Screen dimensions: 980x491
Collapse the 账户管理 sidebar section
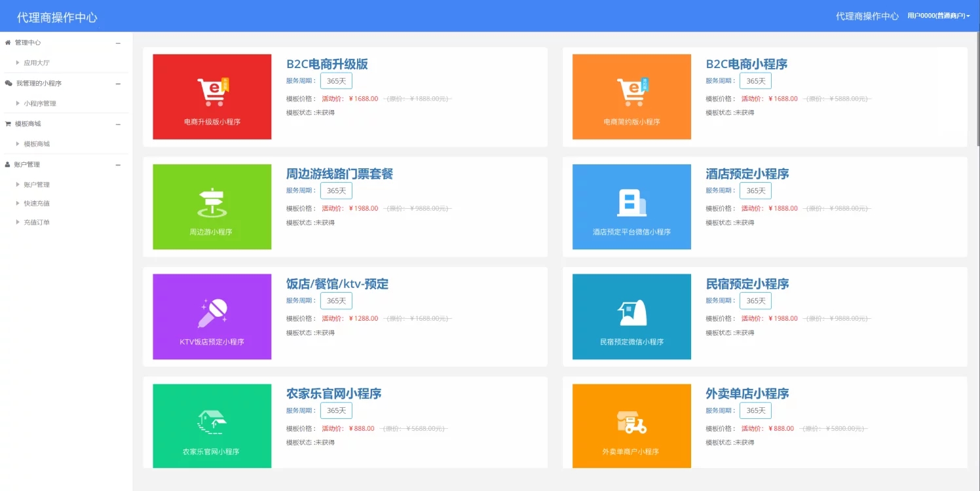[x=118, y=165]
